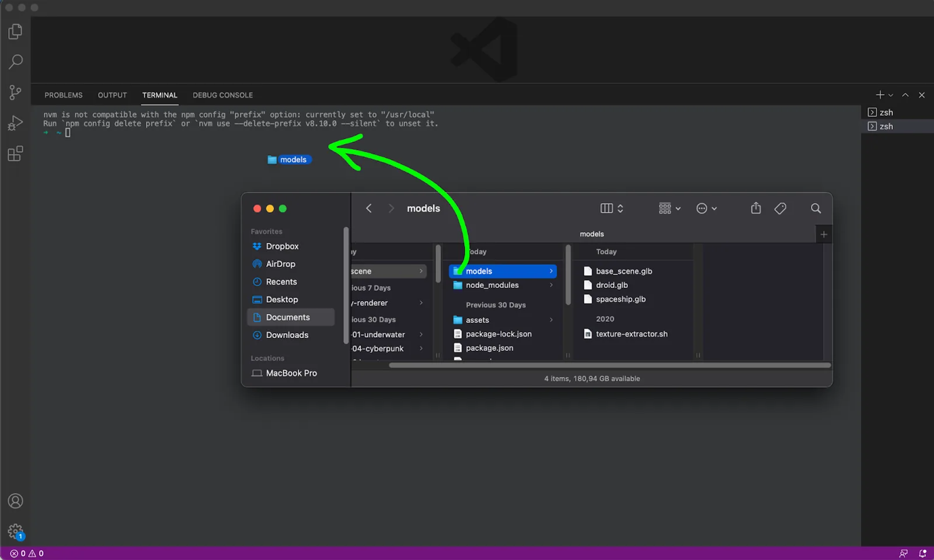This screenshot has height=560, width=934.
Task: Open the Run and Debug view
Action: [16, 123]
